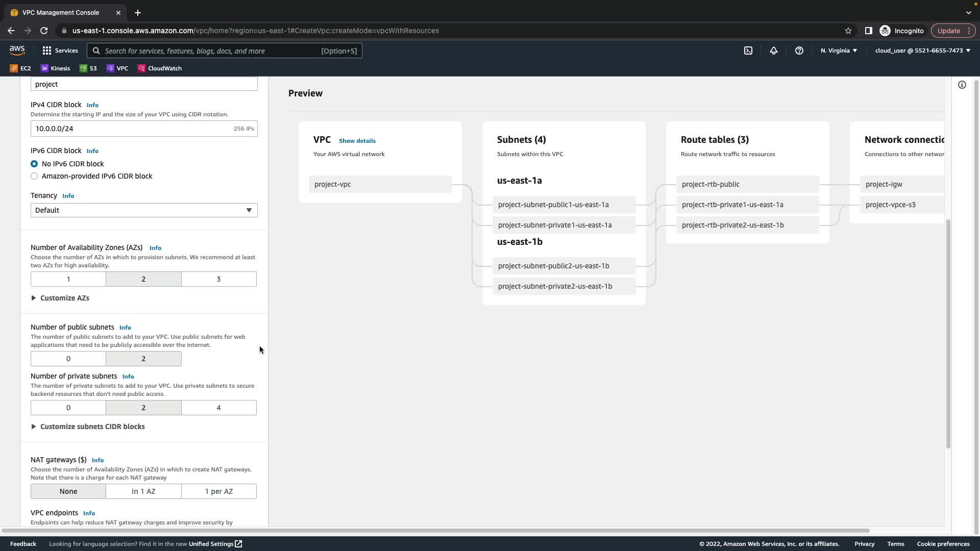Open the info panel icon at right edge
The image size is (980, 551).
click(x=962, y=85)
